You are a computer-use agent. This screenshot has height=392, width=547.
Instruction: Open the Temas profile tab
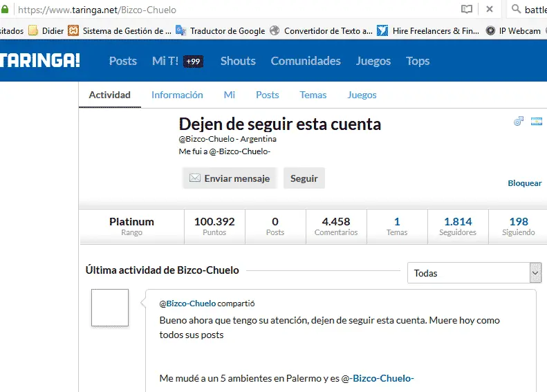313,95
